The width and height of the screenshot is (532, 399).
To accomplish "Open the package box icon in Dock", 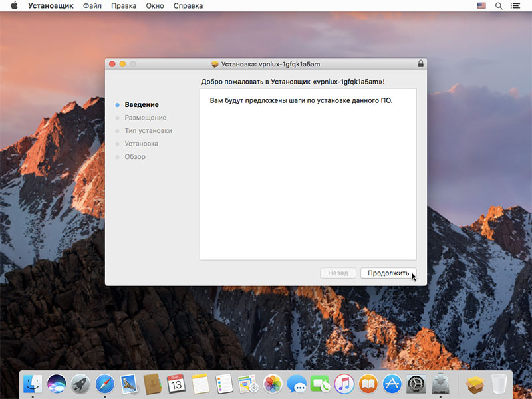I will point(475,384).
